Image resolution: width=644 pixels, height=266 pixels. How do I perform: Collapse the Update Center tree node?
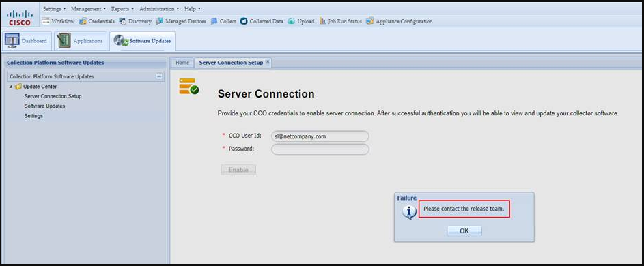tap(11, 87)
